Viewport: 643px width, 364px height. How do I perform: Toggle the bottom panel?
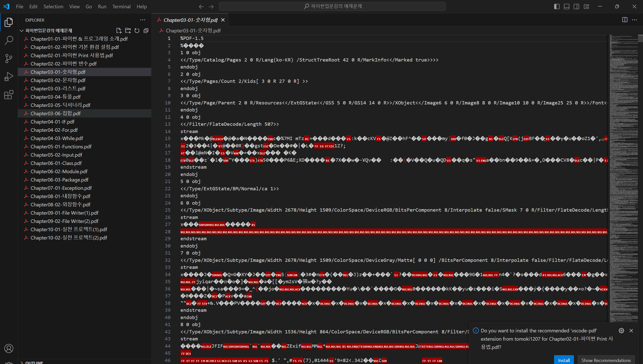point(567,7)
